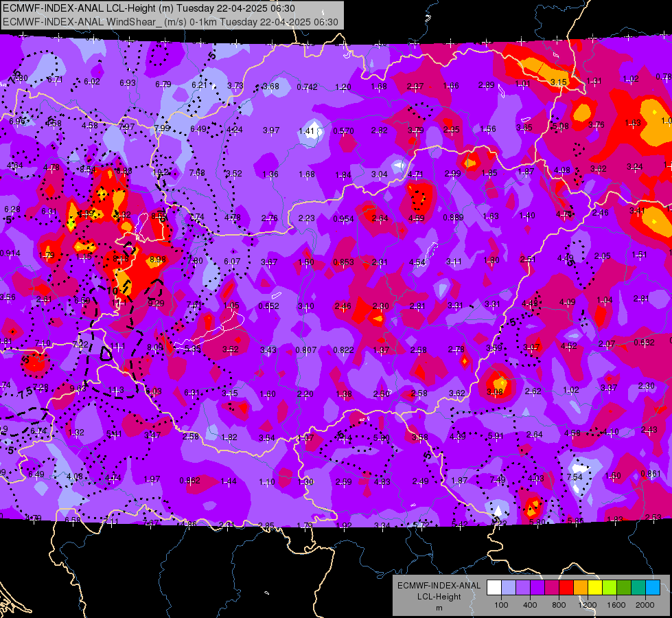This screenshot has width=672, height=618.
Task: Click 'ECMWF-INDEX-ANAL' text in the legend box
Action: coord(439,586)
